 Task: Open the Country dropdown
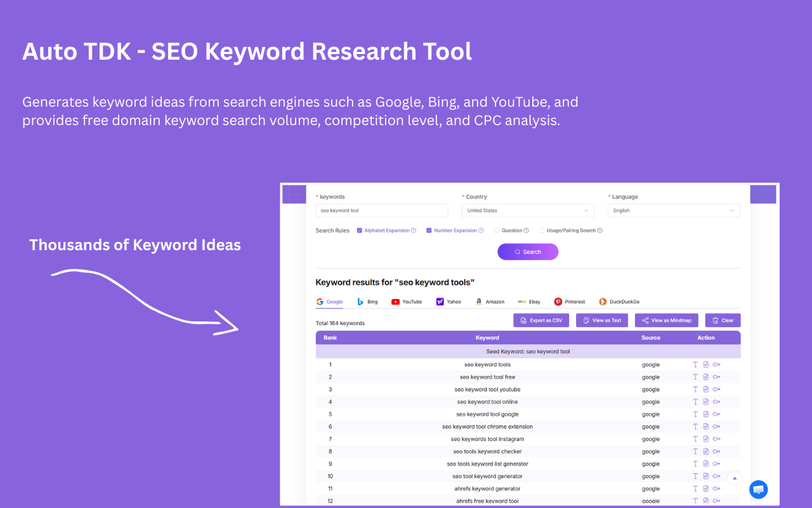(x=527, y=210)
